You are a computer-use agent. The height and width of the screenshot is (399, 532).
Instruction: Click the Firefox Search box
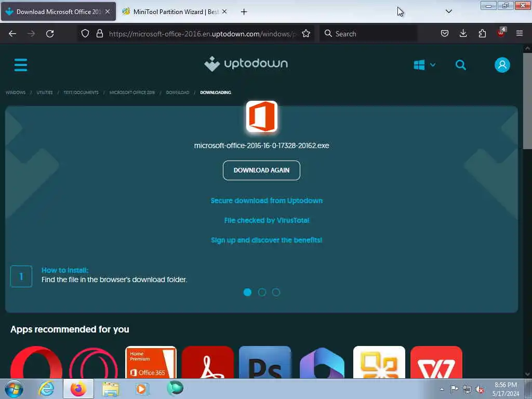click(x=368, y=34)
